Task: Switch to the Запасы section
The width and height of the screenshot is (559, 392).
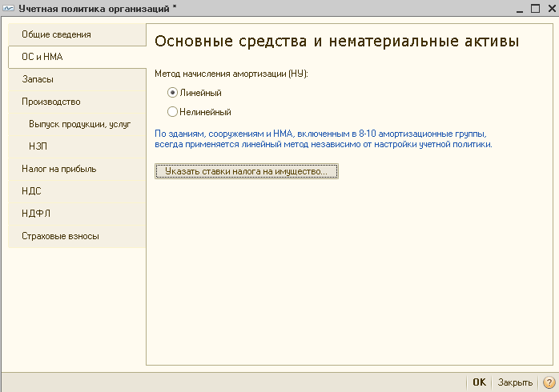Action: [77, 79]
